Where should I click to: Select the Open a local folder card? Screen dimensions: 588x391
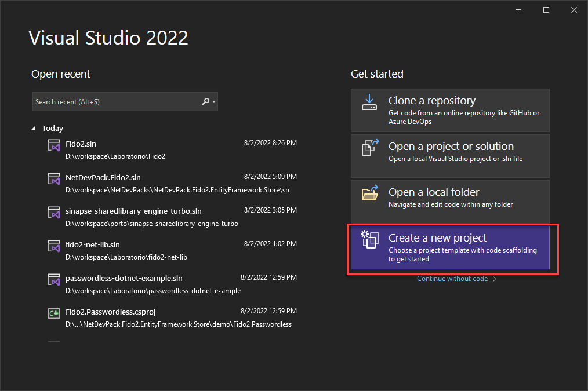(450, 202)
